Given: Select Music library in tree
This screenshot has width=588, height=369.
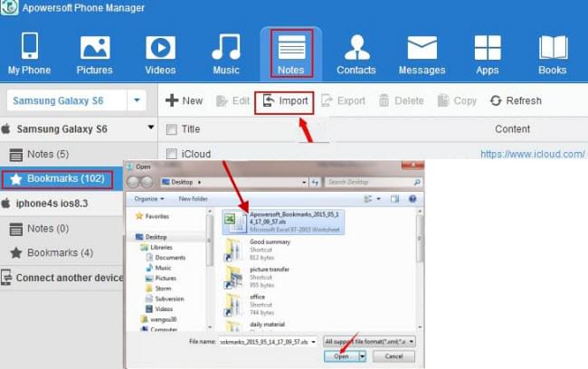Looking at the screenshot, I should click(x=158, y=268).
